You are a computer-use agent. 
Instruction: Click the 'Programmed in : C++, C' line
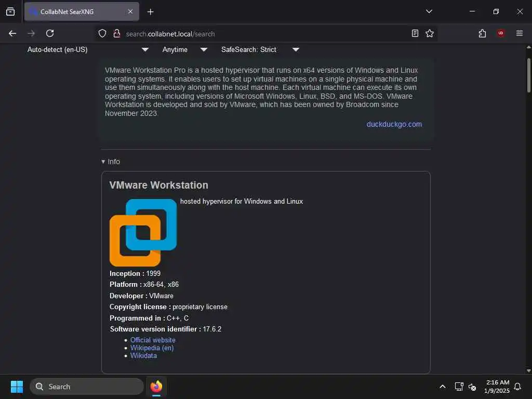(149, 318)
